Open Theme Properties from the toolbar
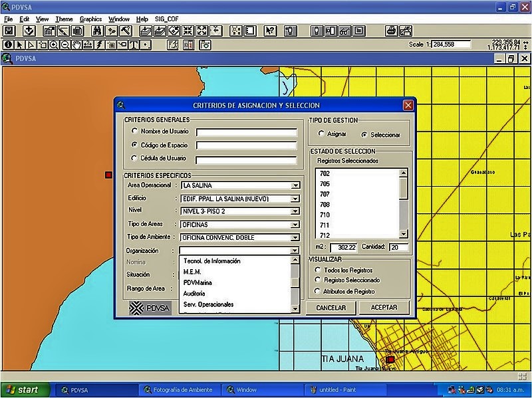The width and height of the screenshot is (532, 398). pyautogui.click(x=49, y=31)
